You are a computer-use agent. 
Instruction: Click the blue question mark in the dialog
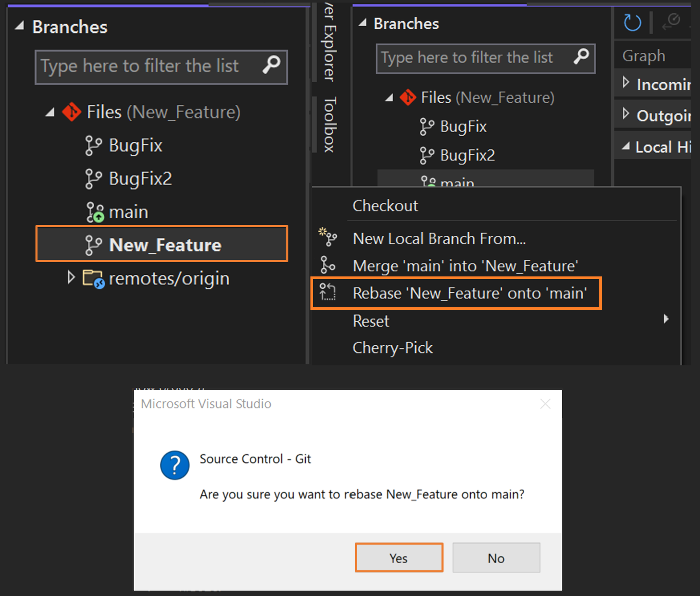pyautogui.click(x=175, y=465)
